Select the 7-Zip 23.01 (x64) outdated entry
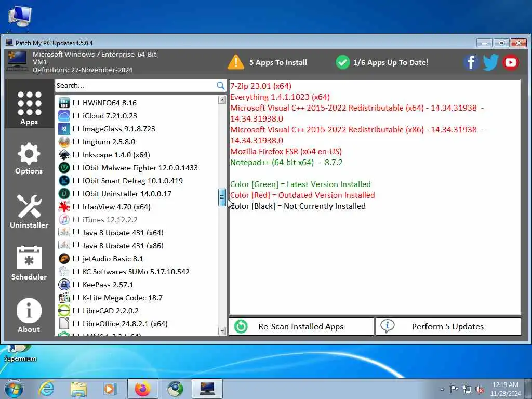The image size is (532, 399). point(261,86)
